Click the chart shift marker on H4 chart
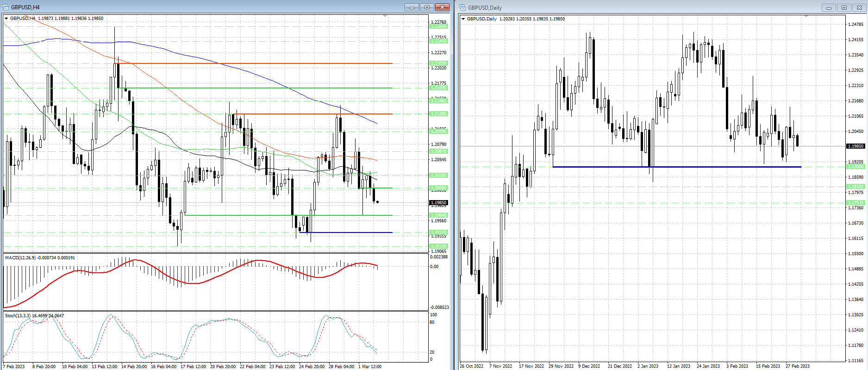This screenshot has height=370, width=868. [385, 16]
